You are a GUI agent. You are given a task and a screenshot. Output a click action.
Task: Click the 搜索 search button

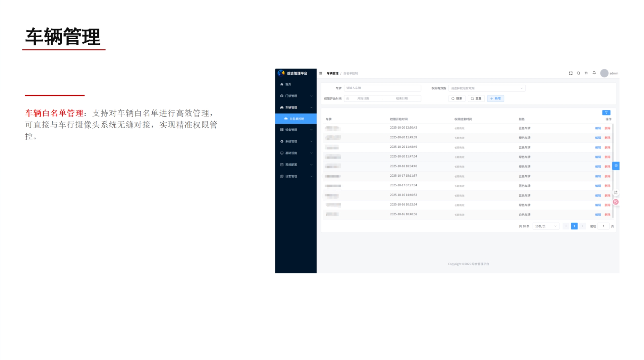click(x=456, y=98)
